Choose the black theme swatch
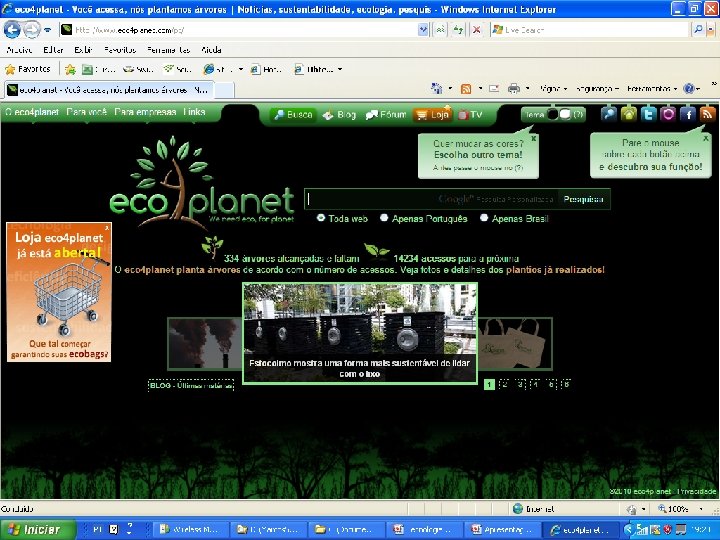720x540 pixels. click(x=553, y=114)
